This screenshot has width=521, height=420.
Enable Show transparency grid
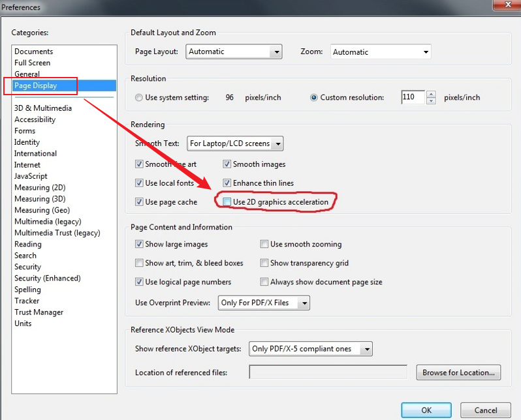click(x=264, y=263)
